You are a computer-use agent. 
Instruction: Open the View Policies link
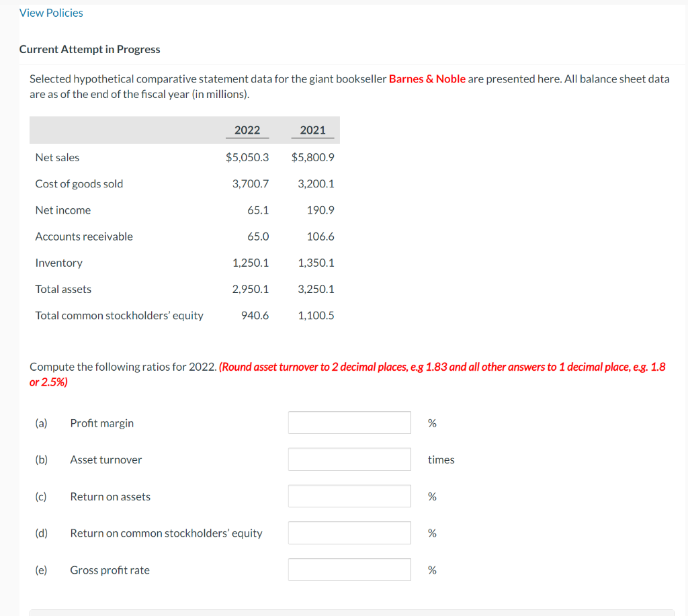click(51, 12)
